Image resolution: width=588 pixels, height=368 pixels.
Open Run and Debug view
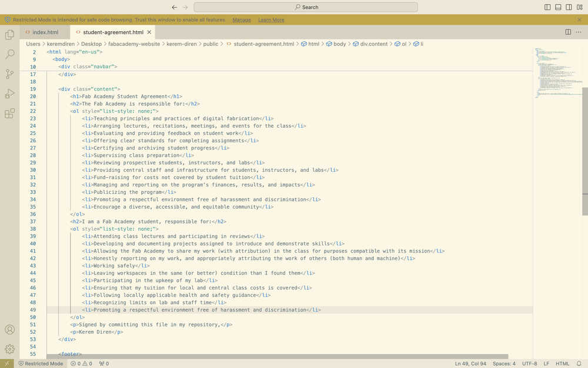[10, 94]
